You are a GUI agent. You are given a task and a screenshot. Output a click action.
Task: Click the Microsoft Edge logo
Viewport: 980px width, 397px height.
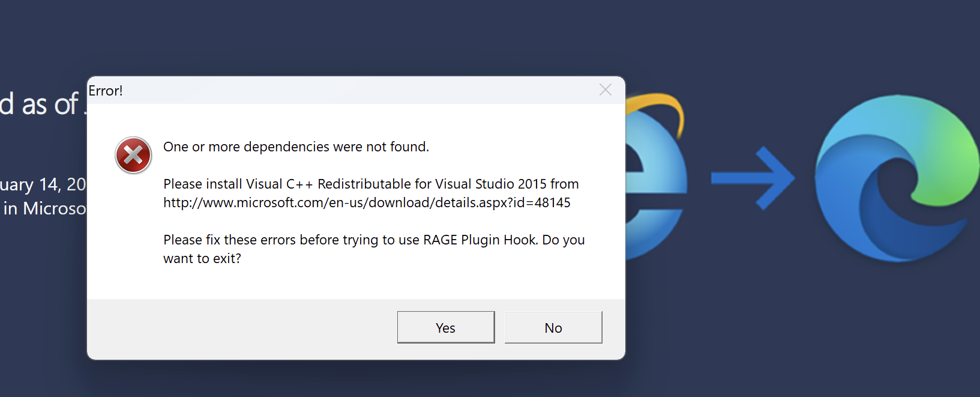pos(895,178)
